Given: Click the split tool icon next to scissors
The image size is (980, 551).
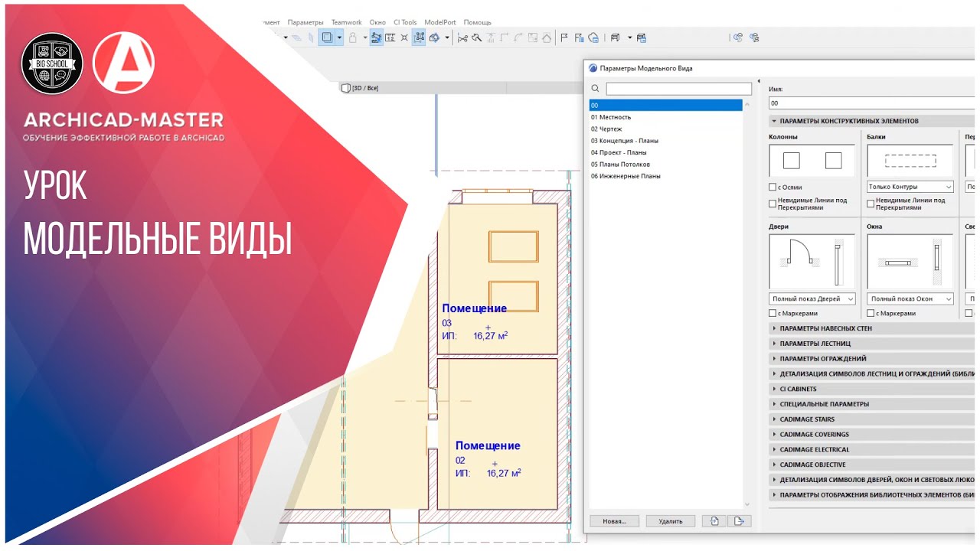Looking at the screenshot, I should (475, 37).
